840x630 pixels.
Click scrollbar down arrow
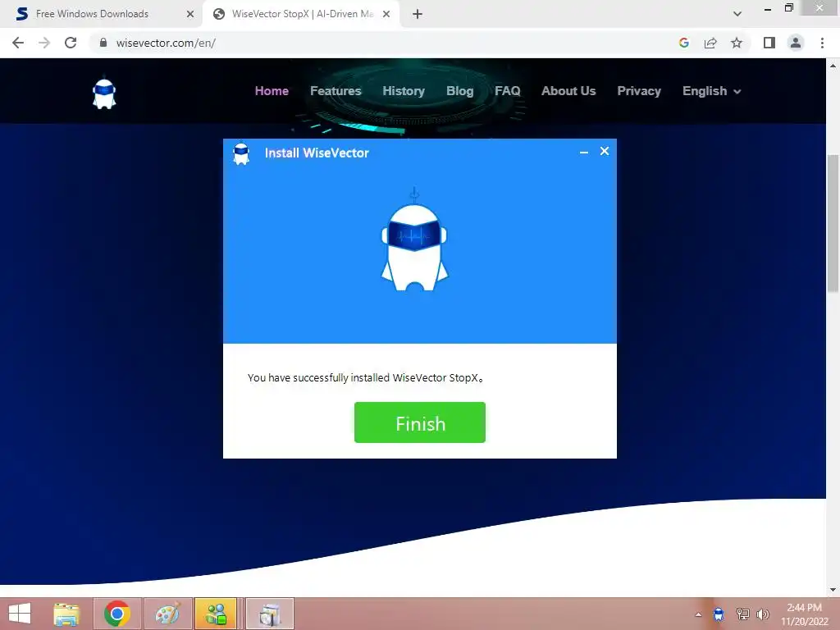coord(833,590)
